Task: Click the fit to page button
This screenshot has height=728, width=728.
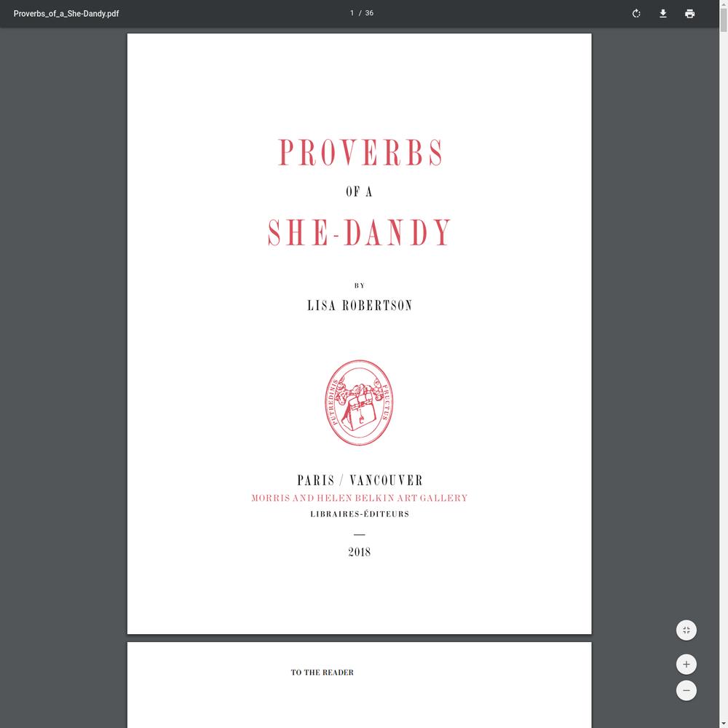Action: pos(687,630)
